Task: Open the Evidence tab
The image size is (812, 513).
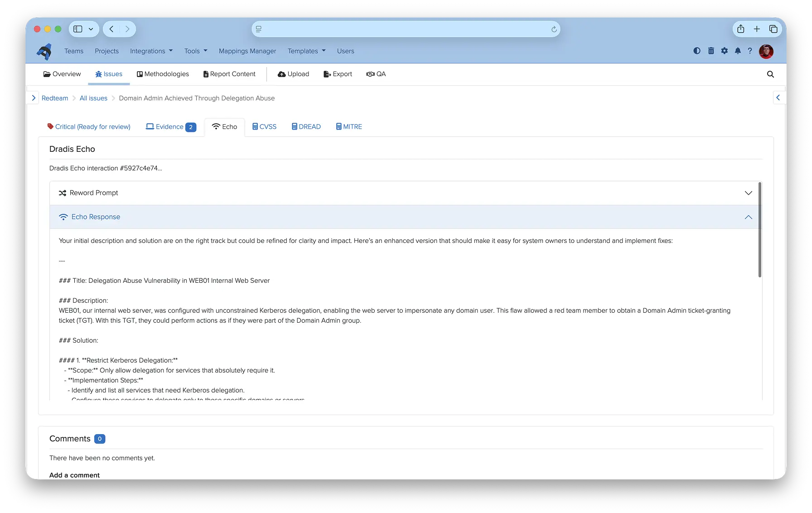Action: click(171, 127)
